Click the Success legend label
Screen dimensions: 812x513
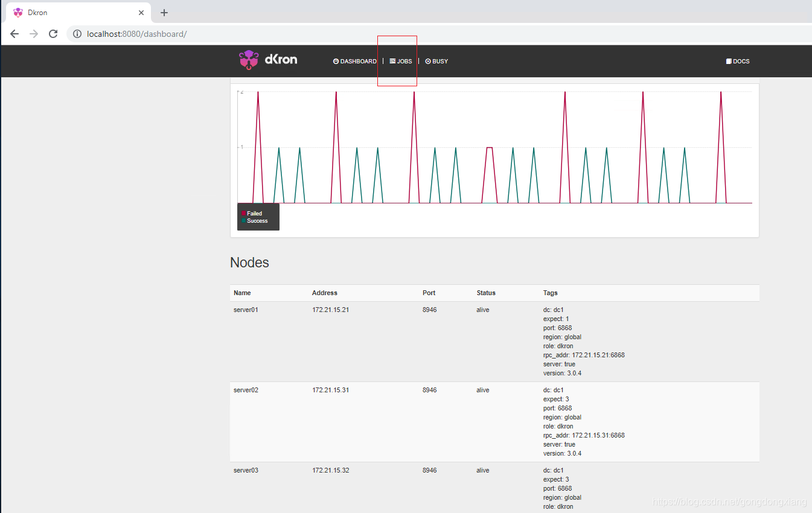coord(257,221)
